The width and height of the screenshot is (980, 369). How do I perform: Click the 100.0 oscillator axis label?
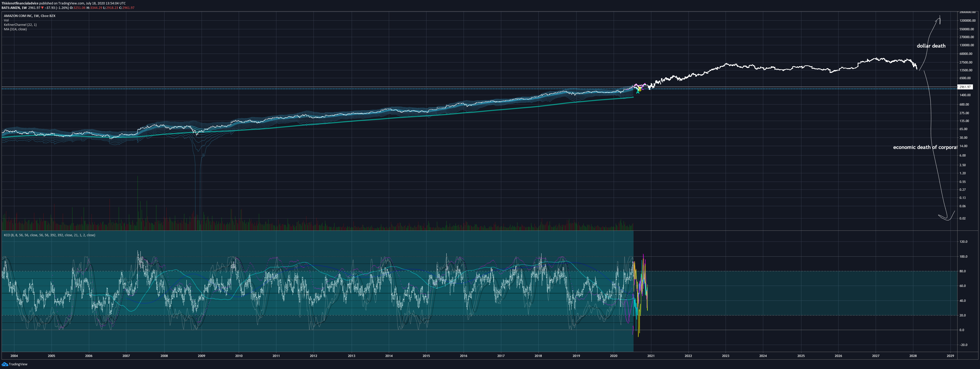pyautogui.click(x=964, y=257)
